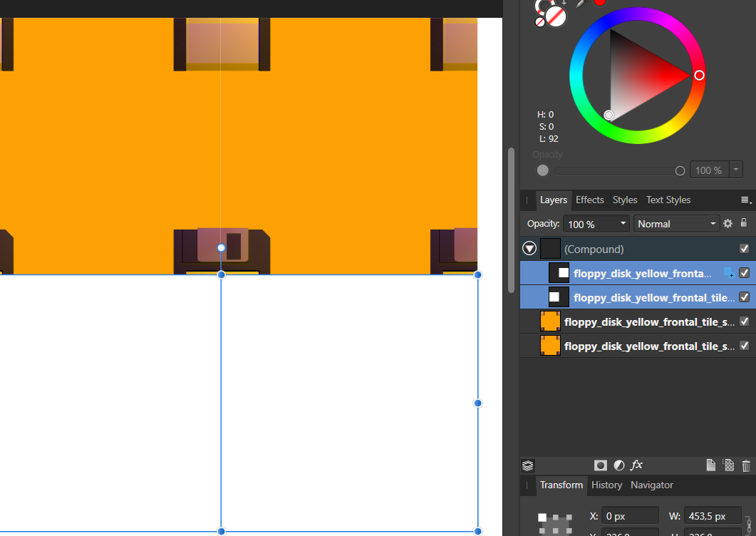Click the Edit All Layers stack icon

coord(528,465)
